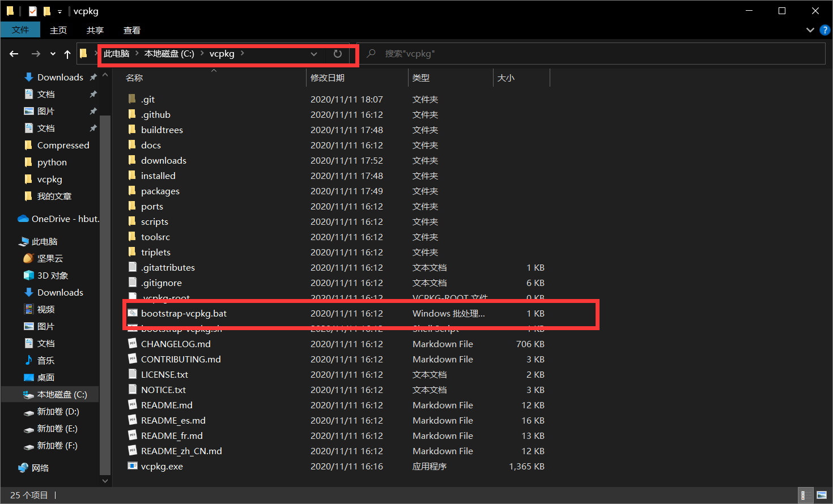Select the .github folder
Viewport: 833px width, 504px height.
(x=155, y=114)
